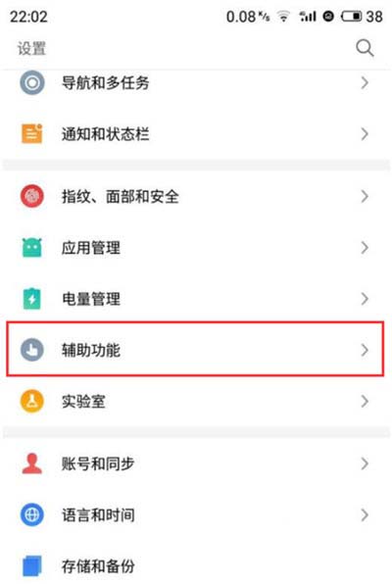Tap the orange 实验室 flask icon

pyautogui.click(x=32, y=401)
